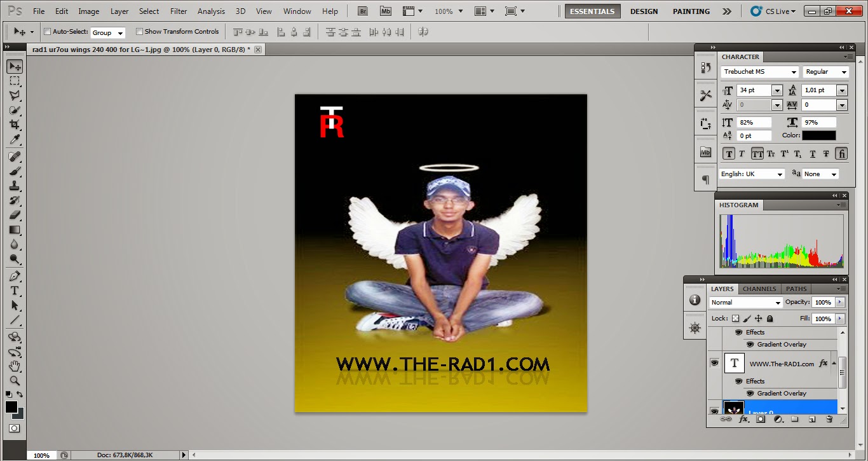Toggle All Caps in Character panel
The width and height of the screenshot is (868, 461).
(757, 154)
